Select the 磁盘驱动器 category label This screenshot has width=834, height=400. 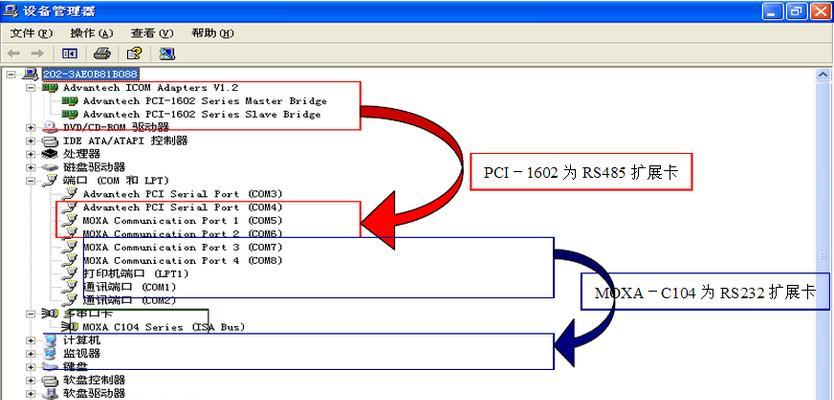[94, 167]
